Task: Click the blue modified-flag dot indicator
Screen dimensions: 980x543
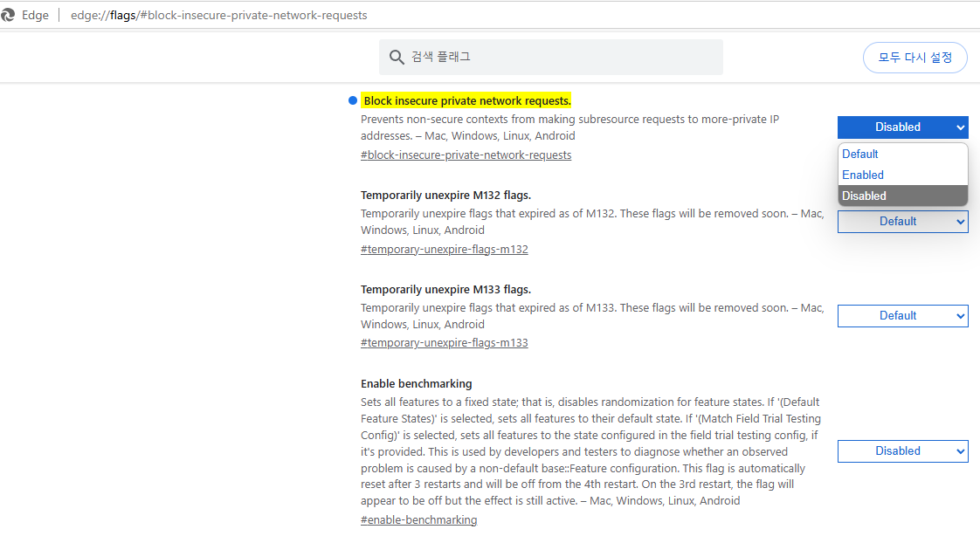Action: (353, 100)
